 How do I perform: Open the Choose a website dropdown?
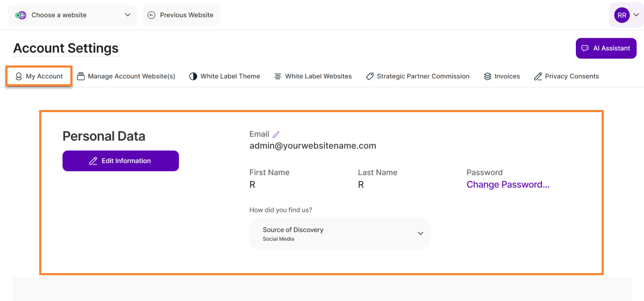(x=72, y=15)
